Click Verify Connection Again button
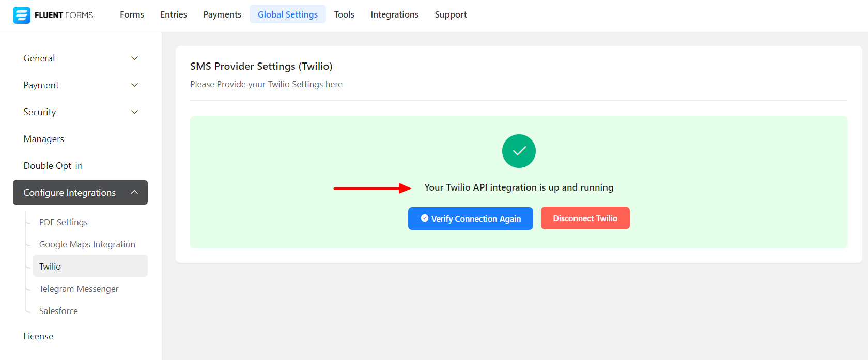Image resolution: width=868 pixels, height=360 pixels. [x=470, y=218]
